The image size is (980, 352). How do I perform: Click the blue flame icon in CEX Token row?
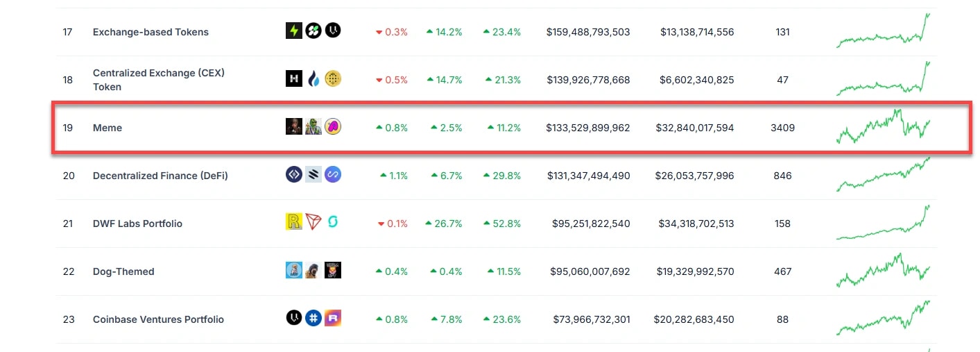pyautogui.click(x=313, y=78)
